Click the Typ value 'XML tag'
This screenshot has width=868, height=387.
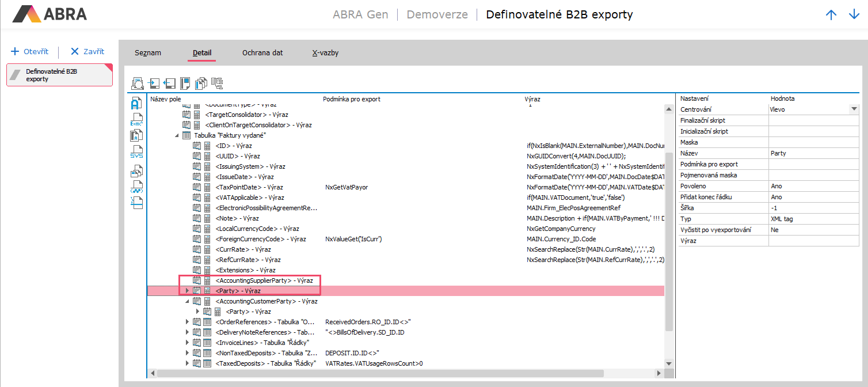(x=814, y=219)
